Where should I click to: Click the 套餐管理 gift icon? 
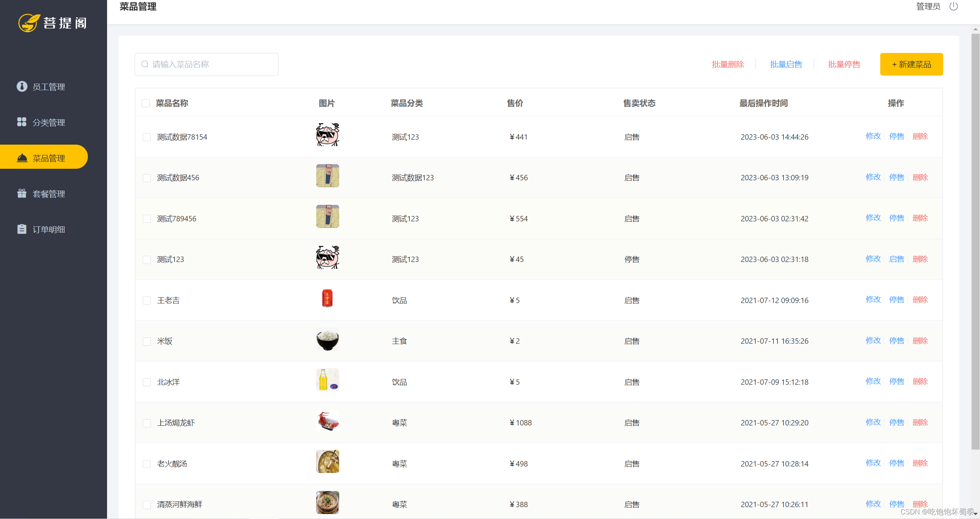pyautogui.click(x=22, y=193)
